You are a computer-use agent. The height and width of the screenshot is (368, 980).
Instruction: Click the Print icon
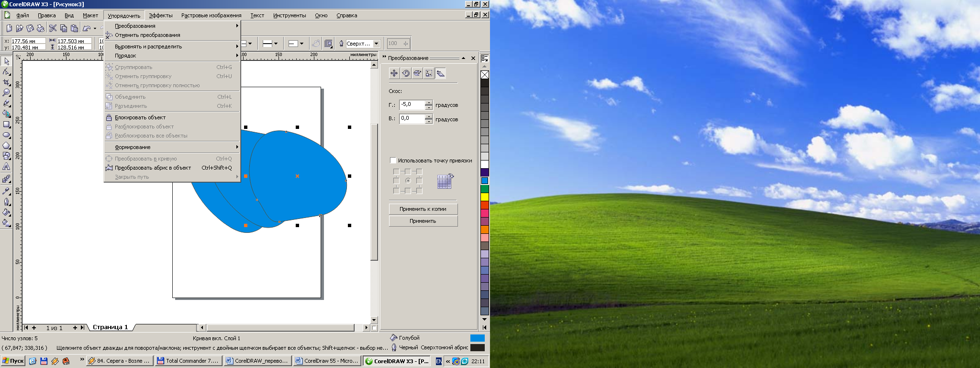(41, 28)
